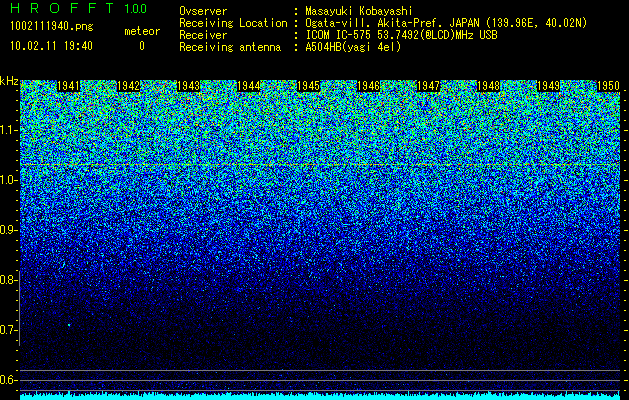The image size is (629, 400).
Task: Click the Receiving Location field label
Action: pos(233,23)
